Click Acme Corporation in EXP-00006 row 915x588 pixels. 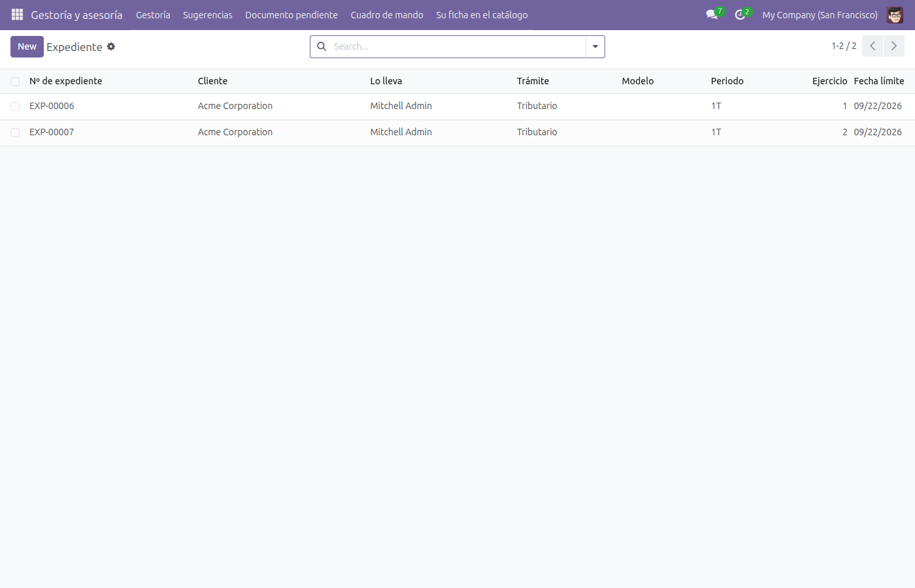(235, 106)
